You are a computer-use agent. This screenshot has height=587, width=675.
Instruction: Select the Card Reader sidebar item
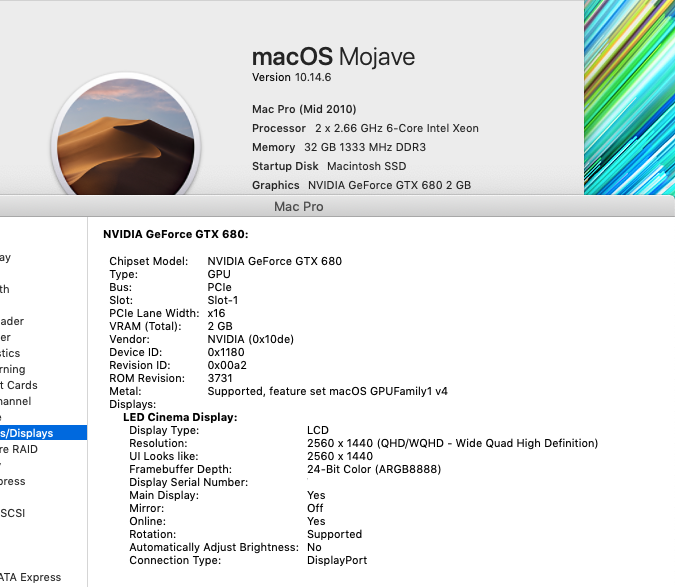pyautogui.click(x=12, y=321)
